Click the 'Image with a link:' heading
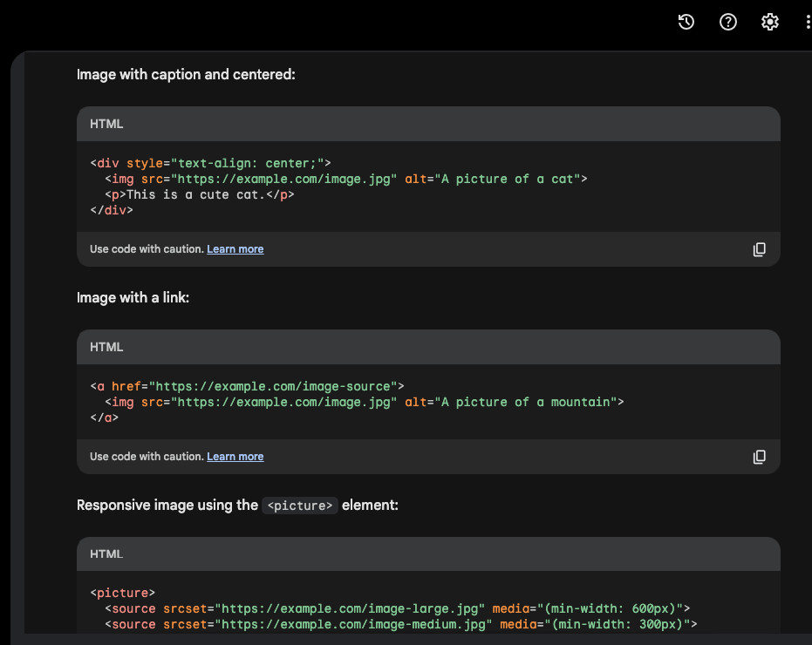This screenshot has width=812, height=645. pyautogui.click(x=133, y=298)
